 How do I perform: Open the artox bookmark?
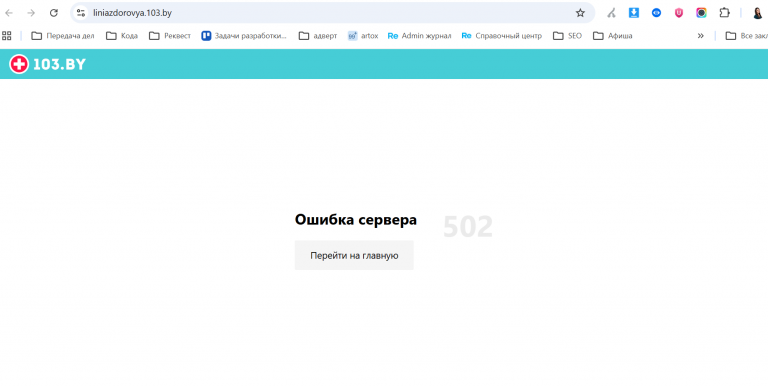click(x=363, y=36)
